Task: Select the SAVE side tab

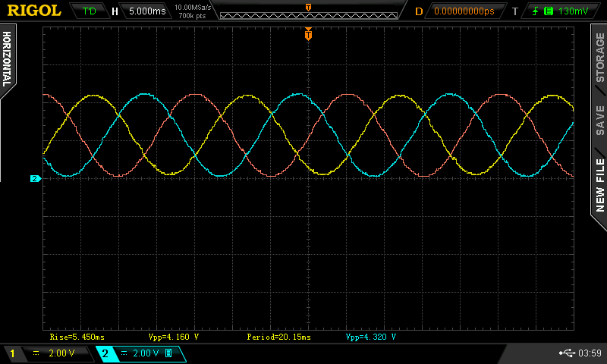Action: tap(599, 120)
